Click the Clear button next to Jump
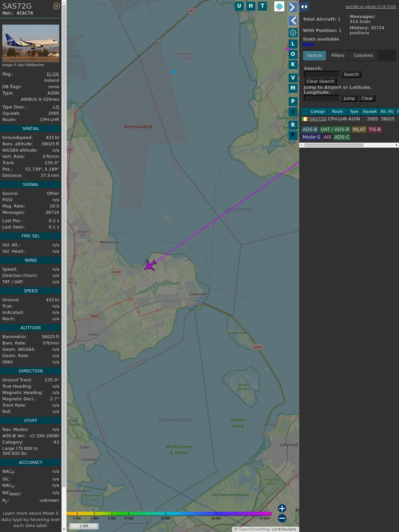399x532 pixels. [367, 98]
